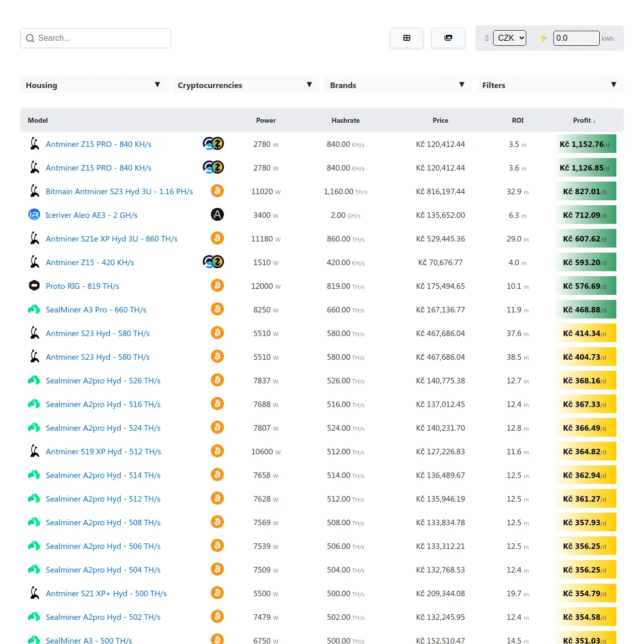Click the Proto brand icon next to Proto RIG
Image resolution: width=644 pixels, height=644 pixels.
point(34,285)
